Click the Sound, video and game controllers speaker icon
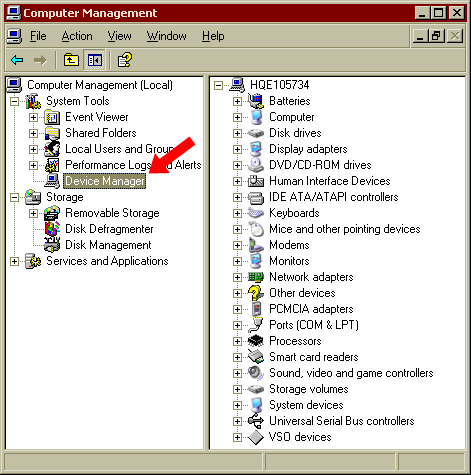Image resolution: width=471 pixels, height=475 pixels. coord(256,373)
